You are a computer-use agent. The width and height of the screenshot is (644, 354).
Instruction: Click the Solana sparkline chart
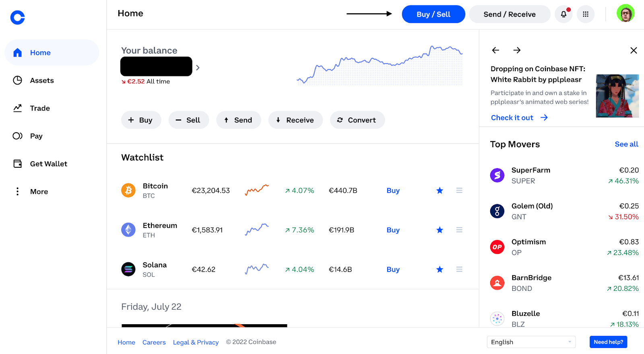tap(257, 269)
